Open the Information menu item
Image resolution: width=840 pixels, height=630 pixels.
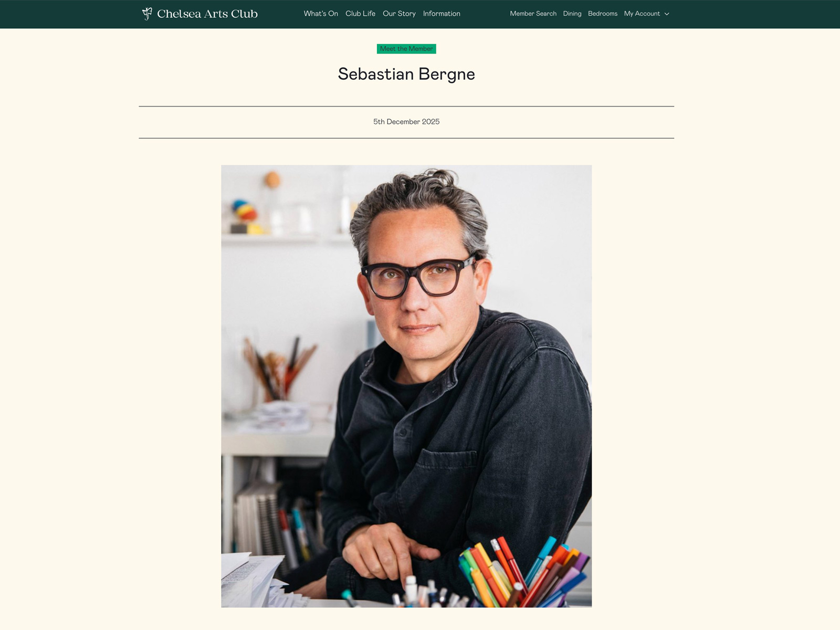442,14
